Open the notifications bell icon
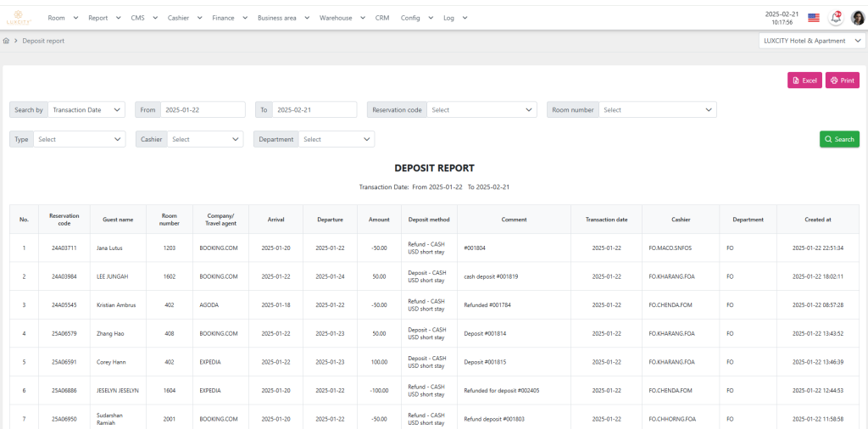Screen dimensions: 868x429 pos(835,18)
